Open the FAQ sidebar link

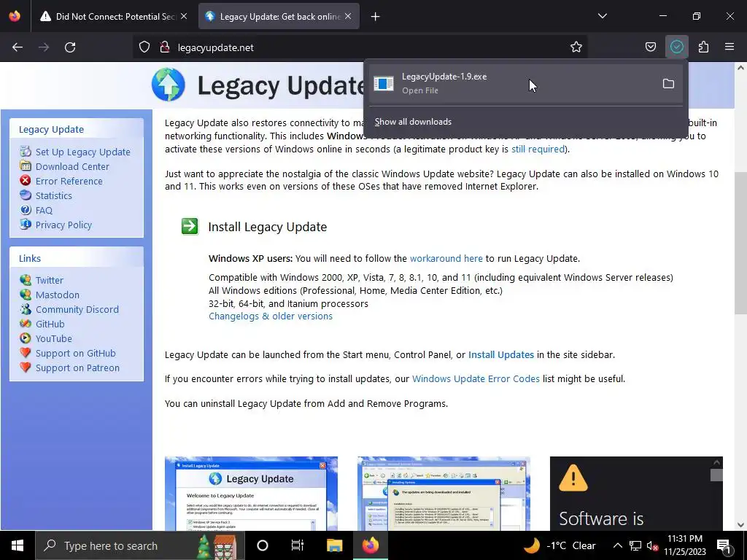coord(44,211)
